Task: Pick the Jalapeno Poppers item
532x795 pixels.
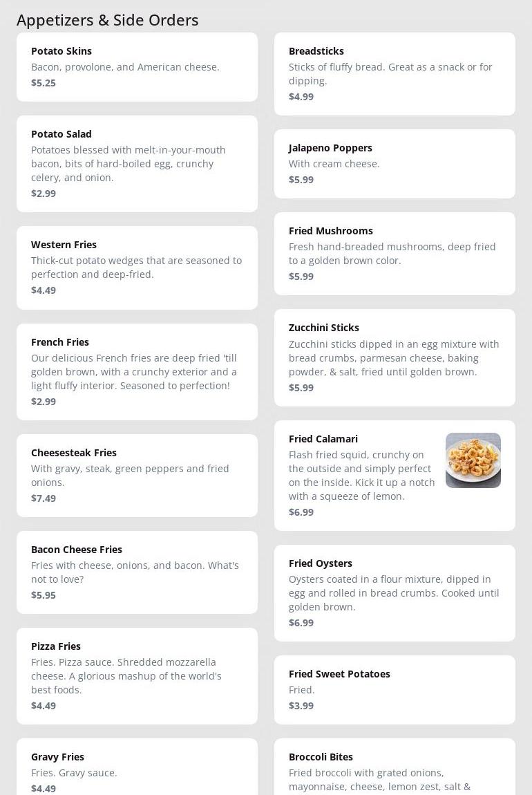Action: [395, 164]
